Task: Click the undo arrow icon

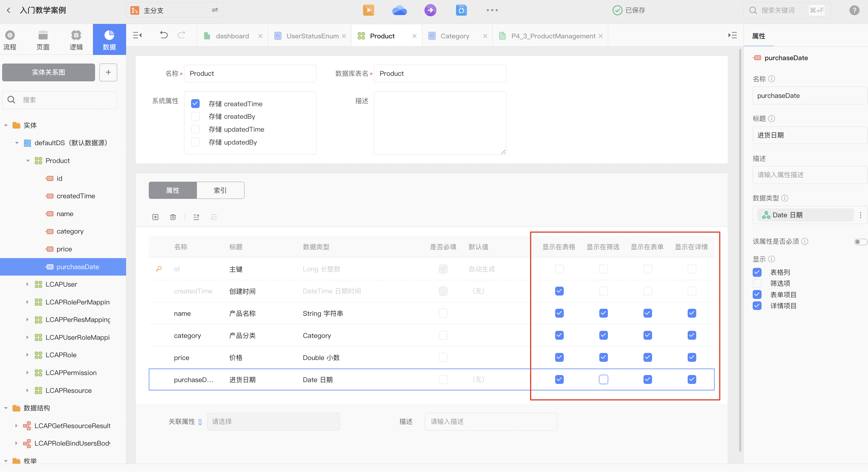Action: coord(164,35)
